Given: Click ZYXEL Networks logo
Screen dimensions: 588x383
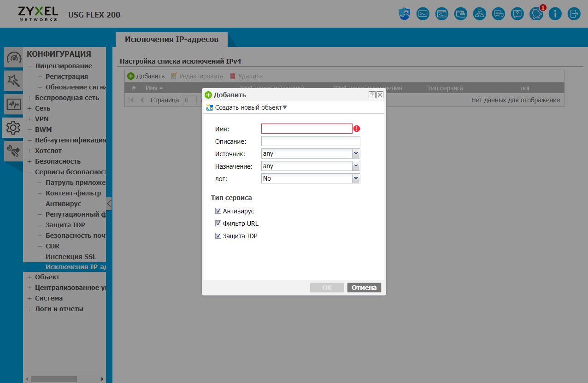Looking at the screenshot, I should (38, 14).
